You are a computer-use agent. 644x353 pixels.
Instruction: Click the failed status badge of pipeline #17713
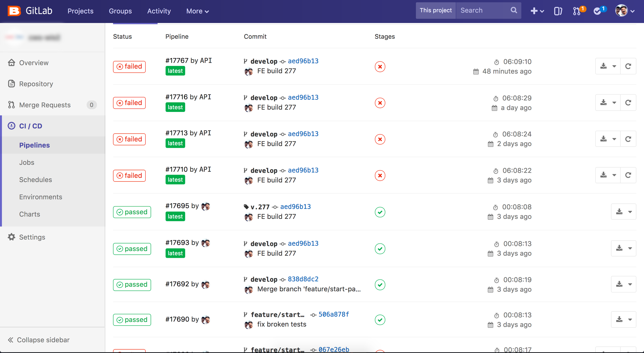pos(129,139)
